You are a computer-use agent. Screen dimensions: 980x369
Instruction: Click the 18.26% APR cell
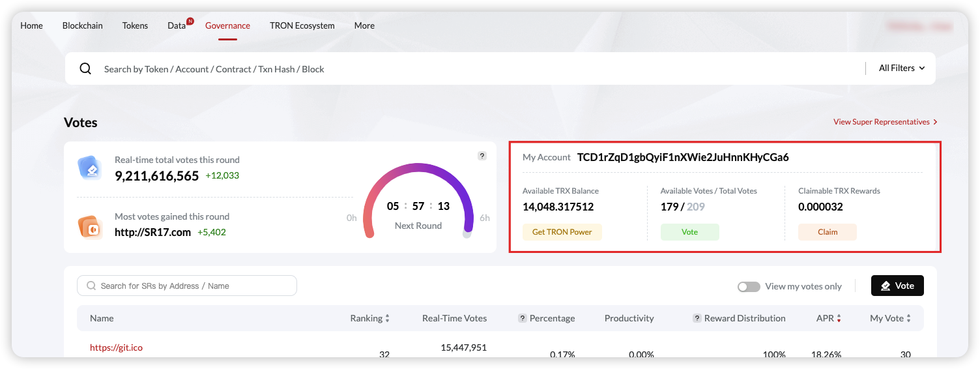point(826,355)
